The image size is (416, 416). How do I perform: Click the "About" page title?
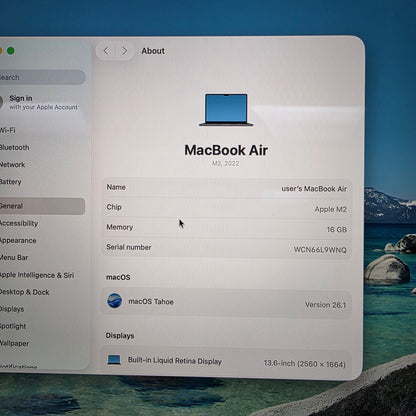tap(153, 51)
